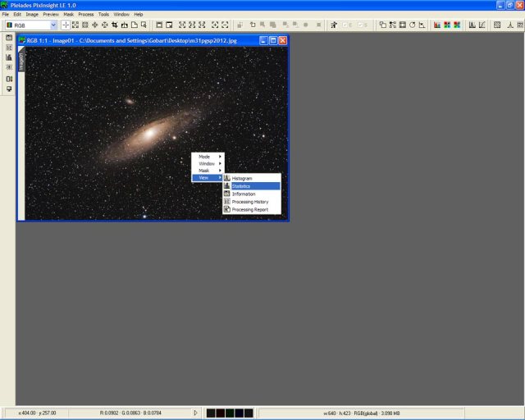Open the Process menu in the menu bar

coord(86,14)
